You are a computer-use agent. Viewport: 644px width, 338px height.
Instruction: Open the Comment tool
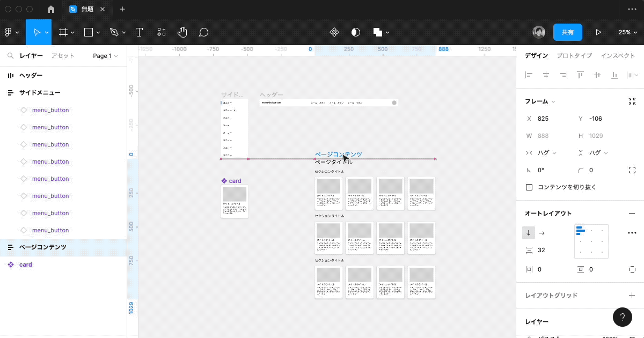(203, 32)
